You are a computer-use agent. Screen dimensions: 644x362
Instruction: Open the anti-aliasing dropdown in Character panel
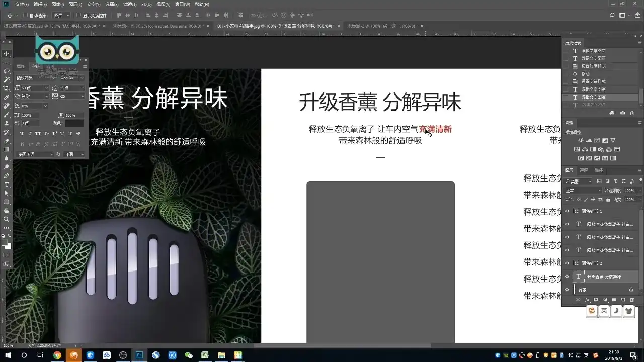click(74, 153)
